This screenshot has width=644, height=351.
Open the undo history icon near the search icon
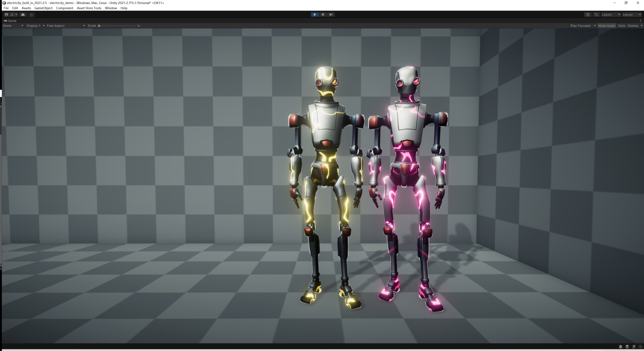pyautogui.click(x=588, y=14)
